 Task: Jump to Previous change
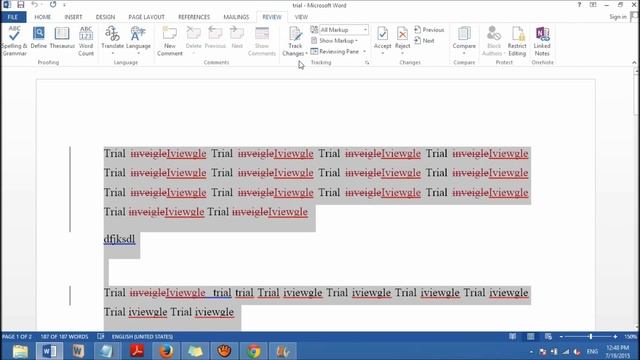(x=429, y=30)
